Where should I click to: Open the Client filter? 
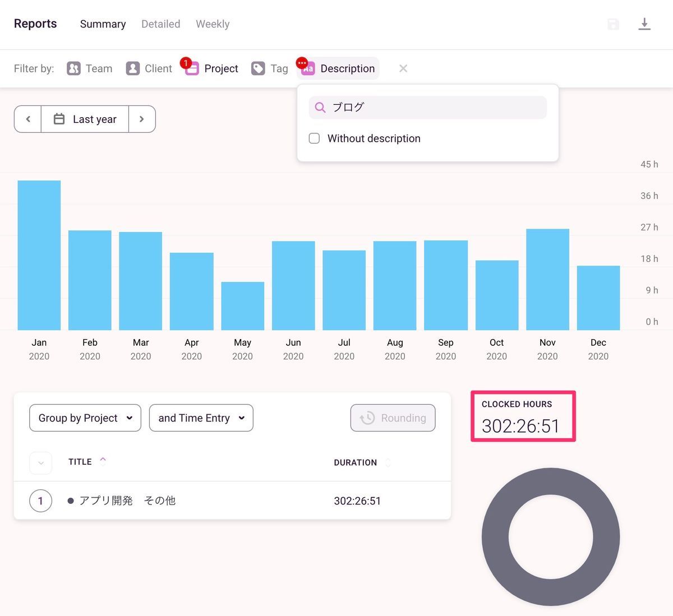pyautogui.click(x=149, y=68)
